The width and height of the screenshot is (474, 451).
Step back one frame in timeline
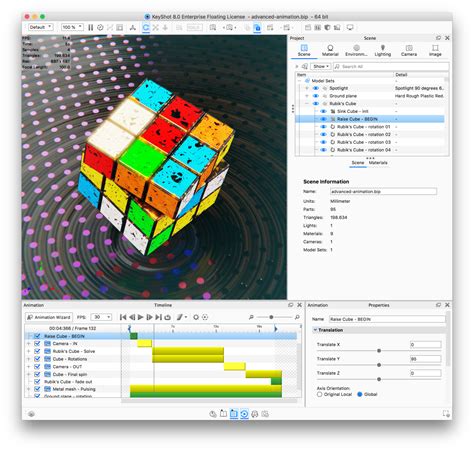tap(132, 317)
